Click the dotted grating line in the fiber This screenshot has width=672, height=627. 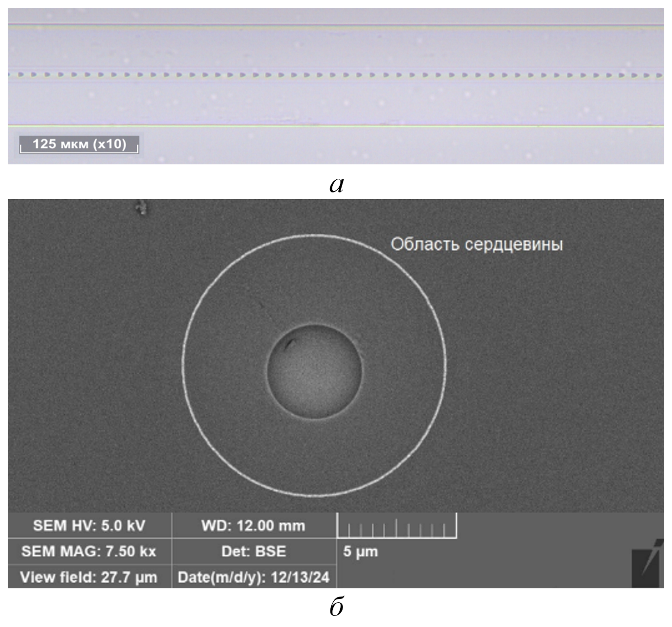[336, 75]
